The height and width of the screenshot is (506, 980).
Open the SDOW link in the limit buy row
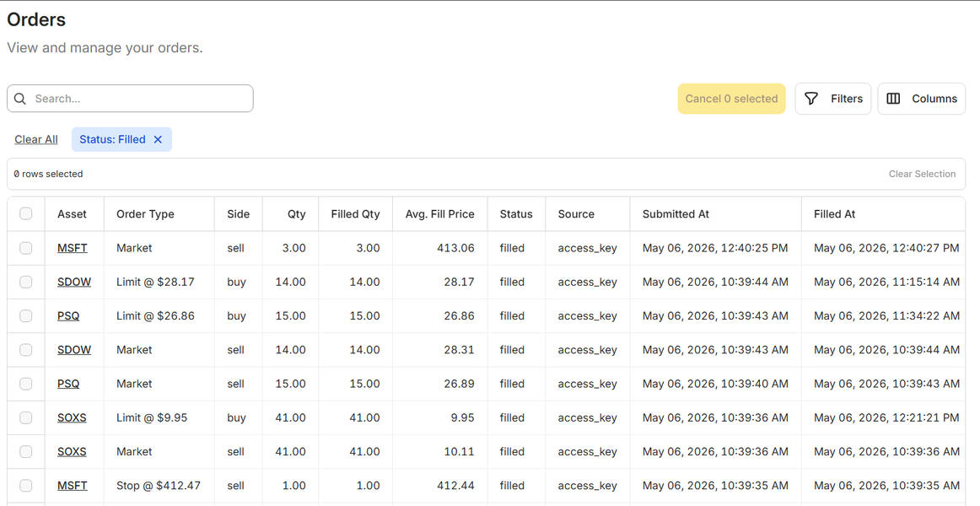coord(74,282)
